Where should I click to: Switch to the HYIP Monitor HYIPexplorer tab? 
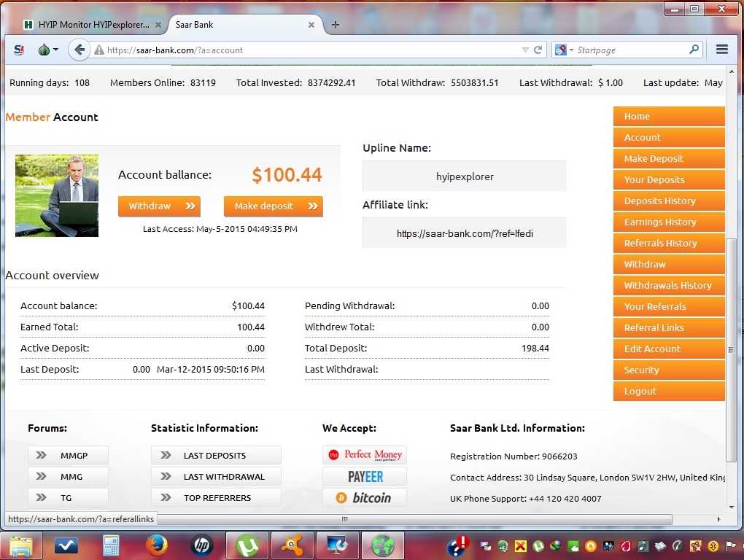(88, 24)
